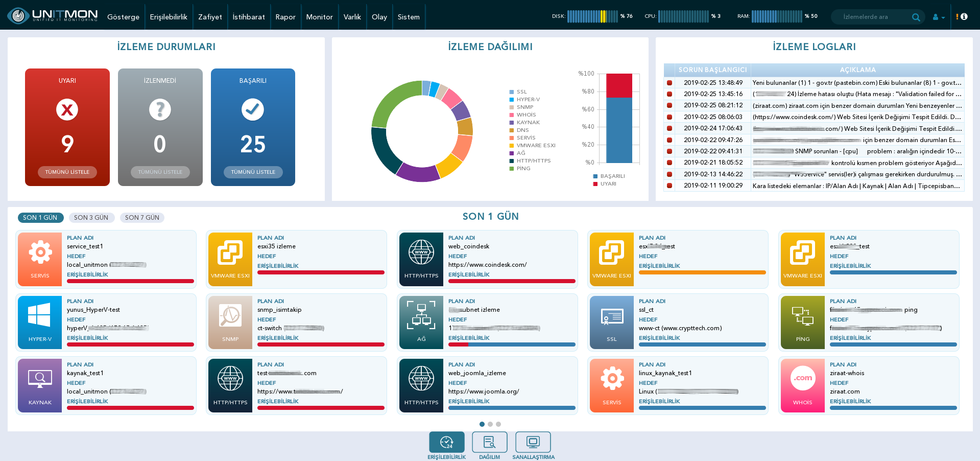
Task: Go to second carousel page dot
Action: 490,424
